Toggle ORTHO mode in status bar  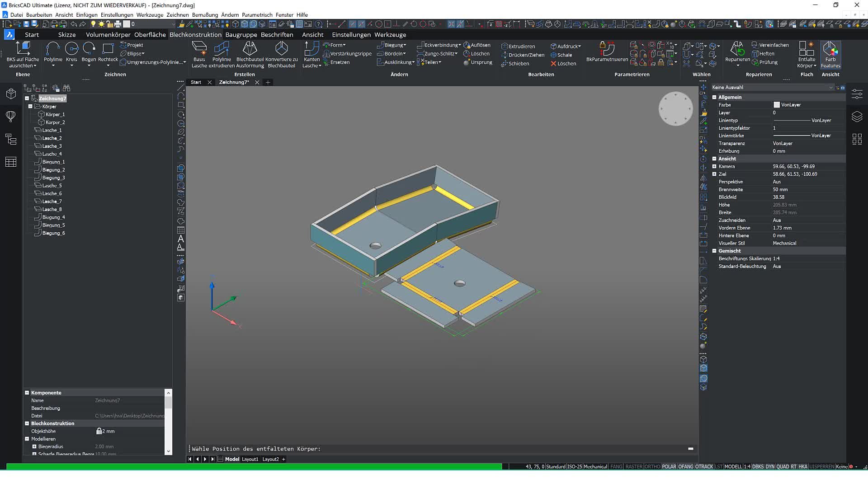click(x=652, y=467)
